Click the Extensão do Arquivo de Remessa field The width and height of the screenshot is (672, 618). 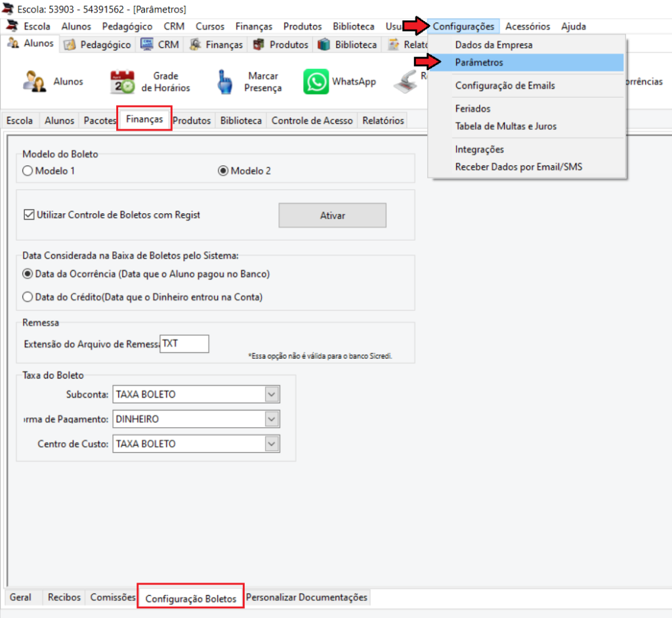tap(184, 344)
